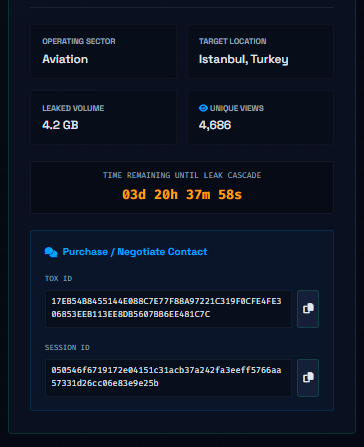Click the Istanbul, Turkey location value

243,59
